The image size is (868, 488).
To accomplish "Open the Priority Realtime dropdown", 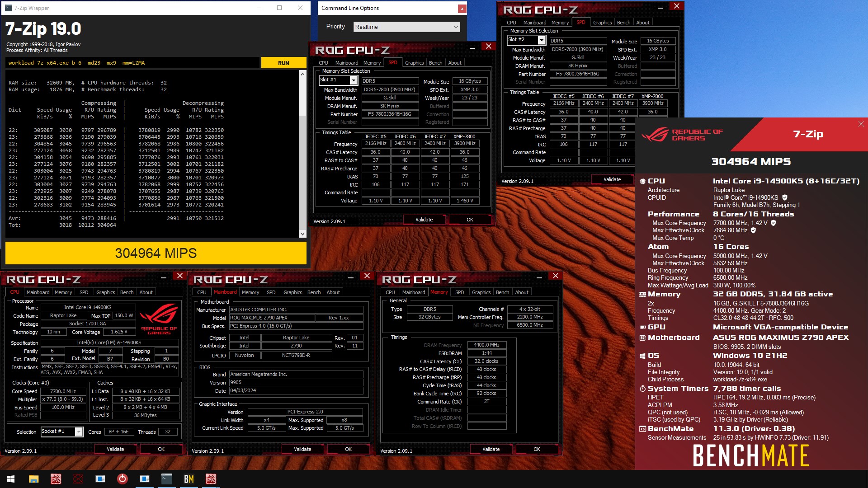I will pyautogui.click(x=406, y=27).
